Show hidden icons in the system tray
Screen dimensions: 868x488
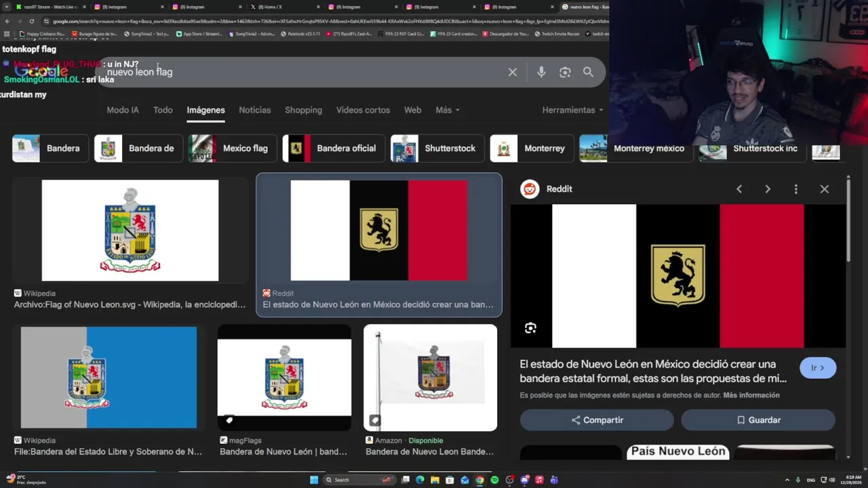pyautogui.click(x=787, y=480)
